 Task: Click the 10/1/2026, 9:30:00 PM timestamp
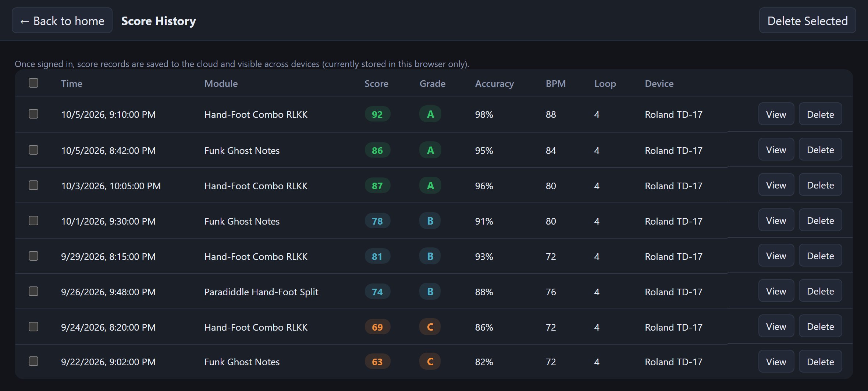[x=108, y=221]
